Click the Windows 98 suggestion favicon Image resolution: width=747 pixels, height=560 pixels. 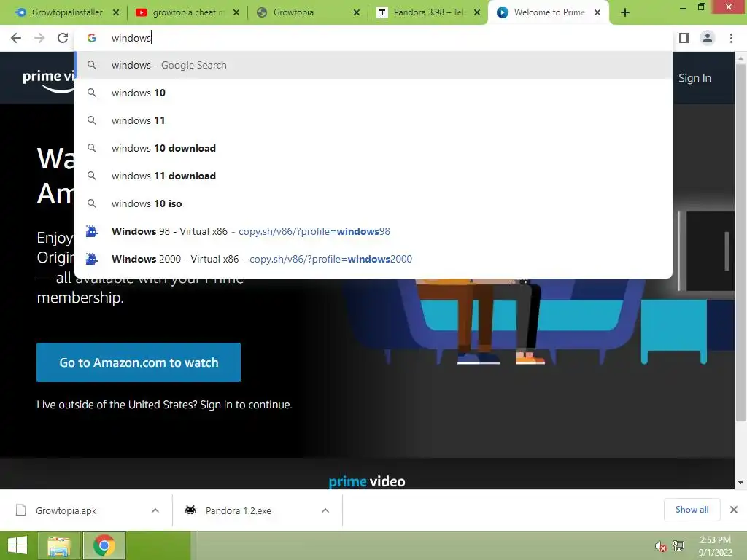91,231
